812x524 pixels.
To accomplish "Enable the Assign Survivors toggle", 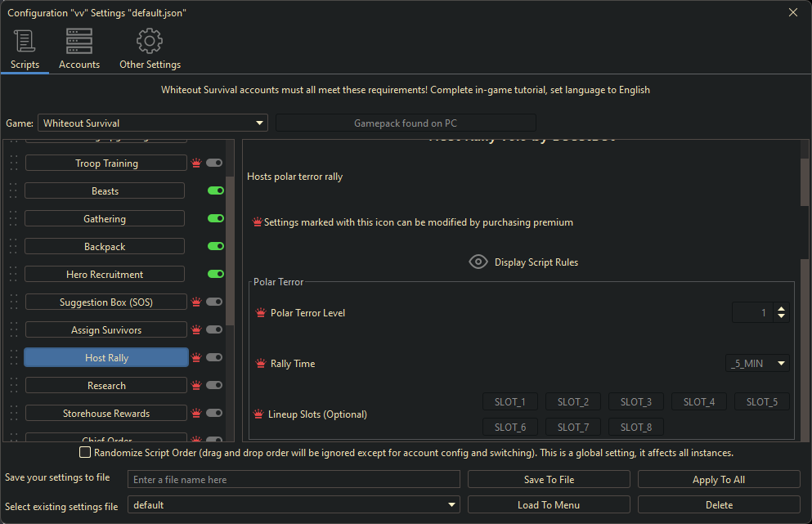I will click(x=214, y=329).
